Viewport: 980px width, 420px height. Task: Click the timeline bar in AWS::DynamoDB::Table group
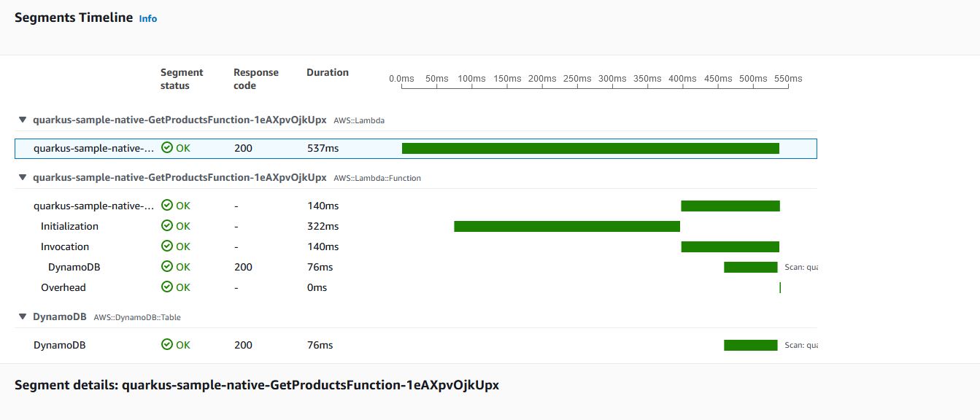(750, 345)
